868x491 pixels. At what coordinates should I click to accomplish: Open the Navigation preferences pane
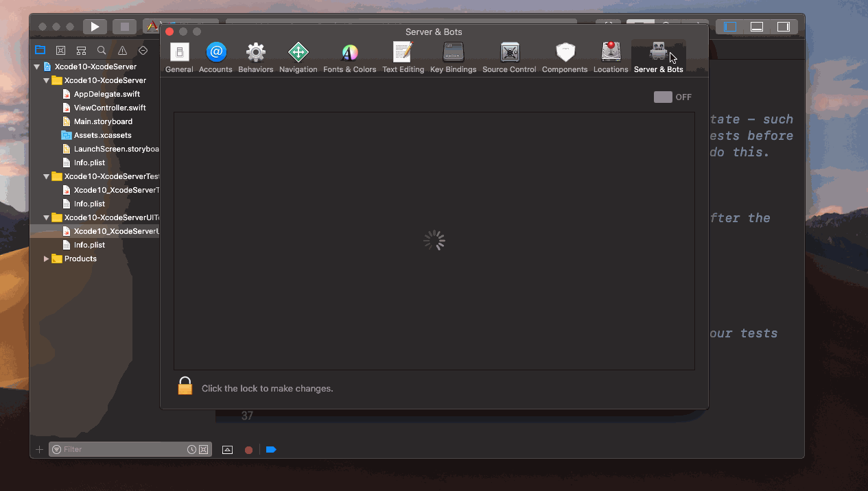[x=298, y=58]
